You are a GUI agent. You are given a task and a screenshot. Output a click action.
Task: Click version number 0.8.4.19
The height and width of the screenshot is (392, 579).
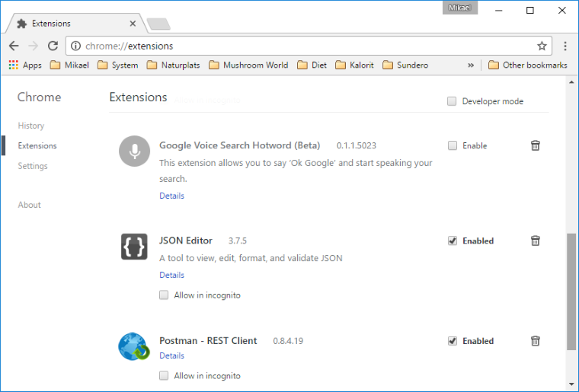tap(288, 341)
